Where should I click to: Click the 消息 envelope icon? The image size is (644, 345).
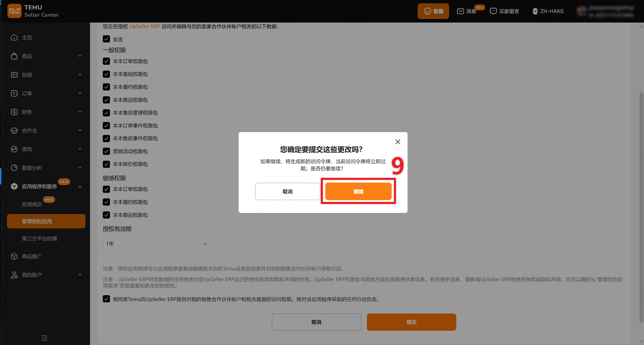[x=460, y=11]
